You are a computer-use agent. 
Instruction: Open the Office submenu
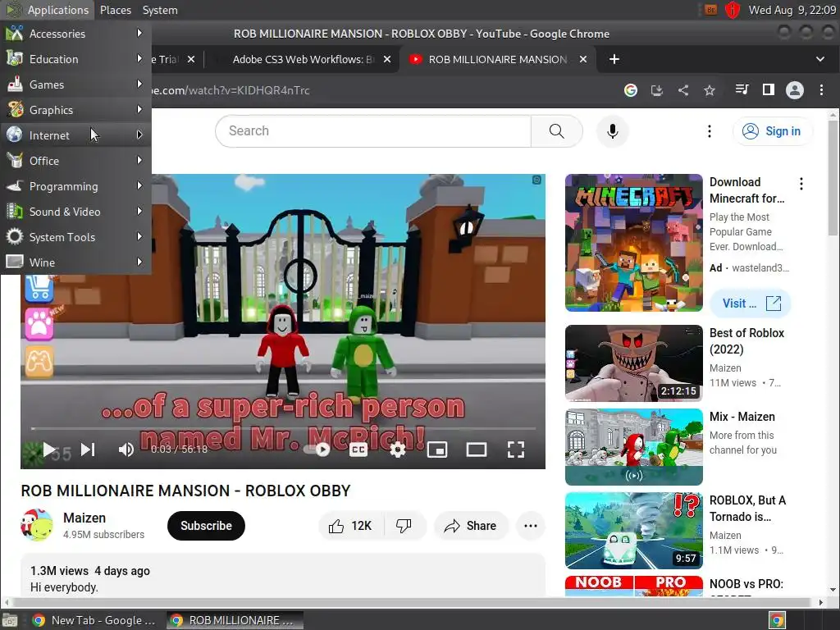(75, 161)
